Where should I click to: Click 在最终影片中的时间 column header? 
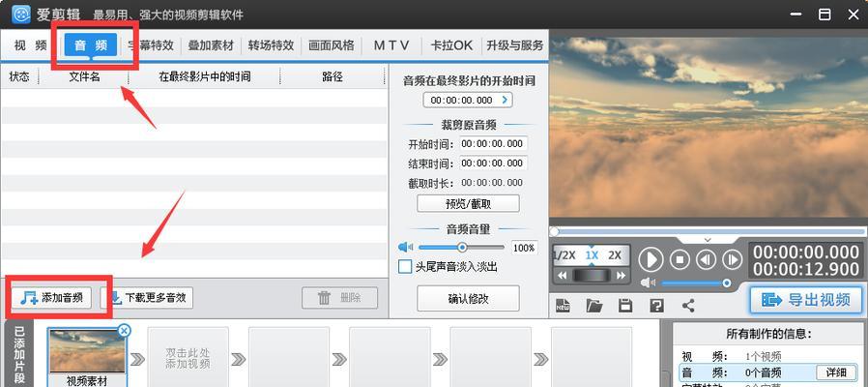[x=204, y=77]
